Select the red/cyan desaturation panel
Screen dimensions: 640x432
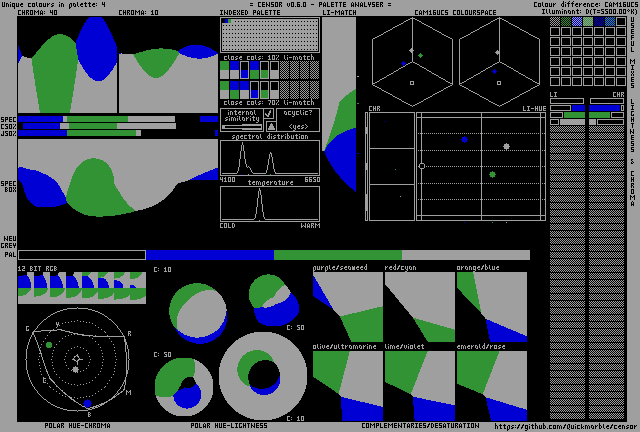click(419, 307)
